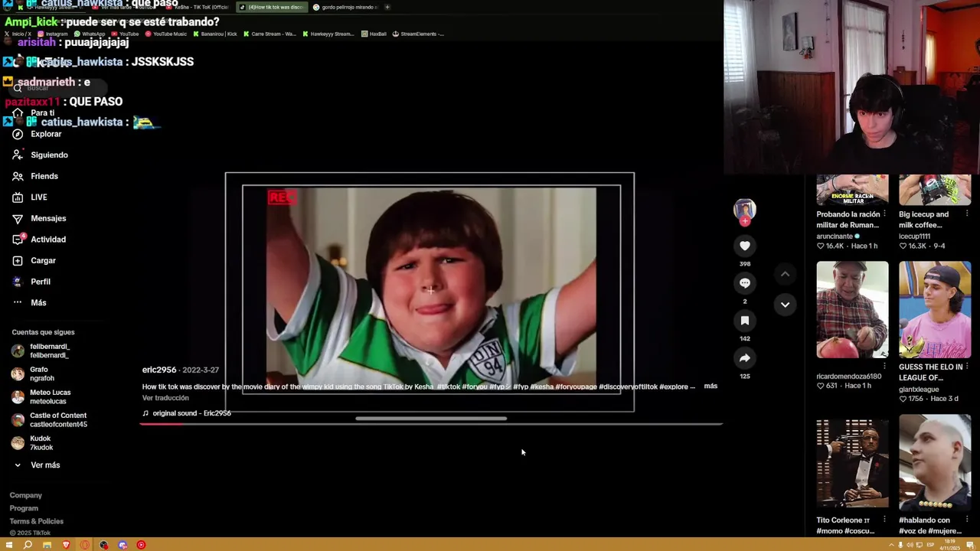Open Terms & Policies footer link

coord(37,521)
